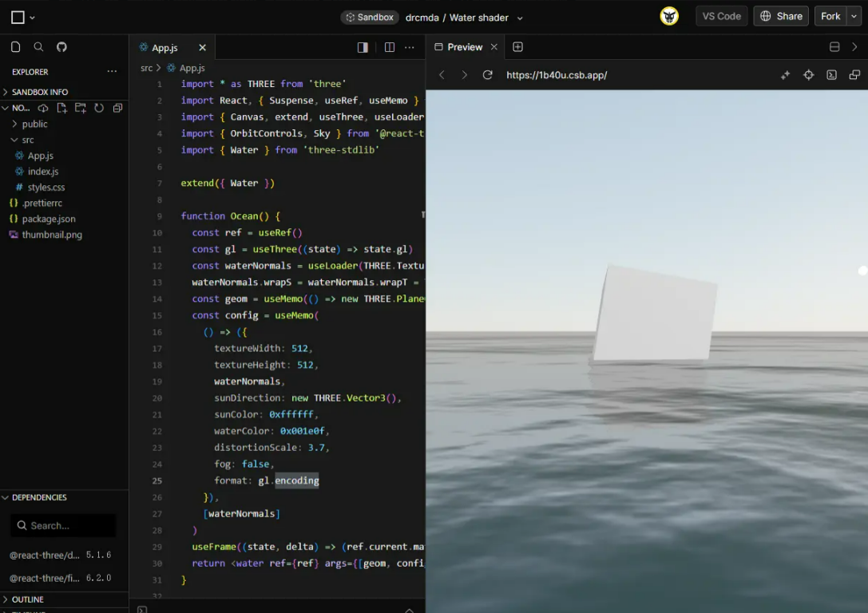Open the Fork dropdown arrow
868x613 pixels.
tap(854, 16)
